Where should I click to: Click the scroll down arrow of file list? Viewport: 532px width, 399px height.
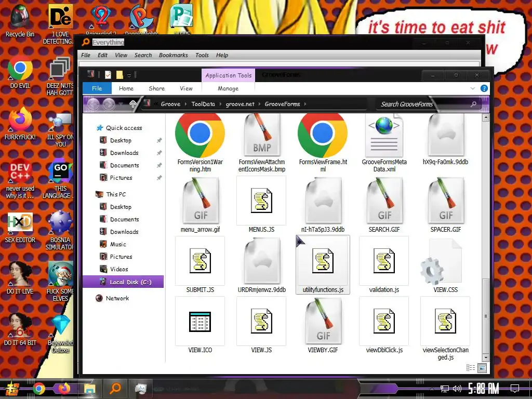[486, 357]
